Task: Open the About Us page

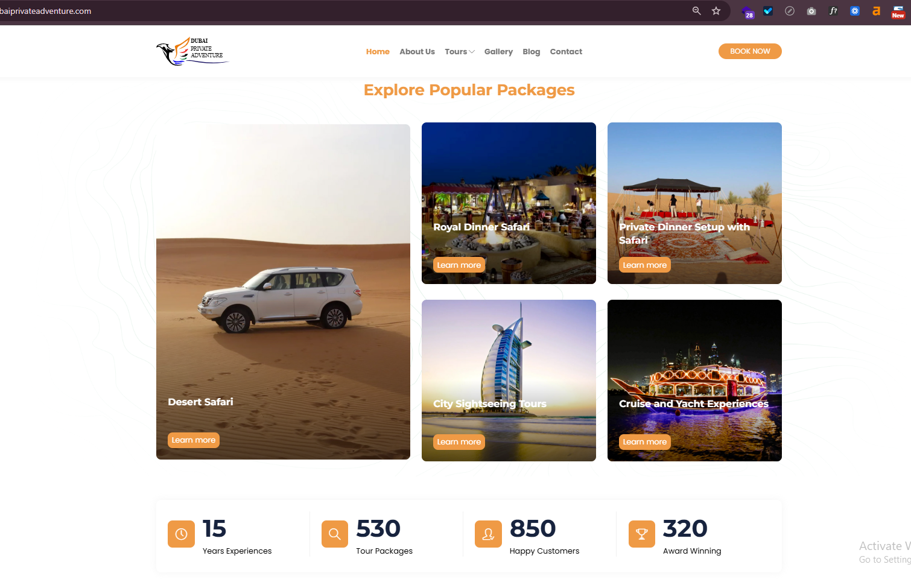Action: click(417, 52)
